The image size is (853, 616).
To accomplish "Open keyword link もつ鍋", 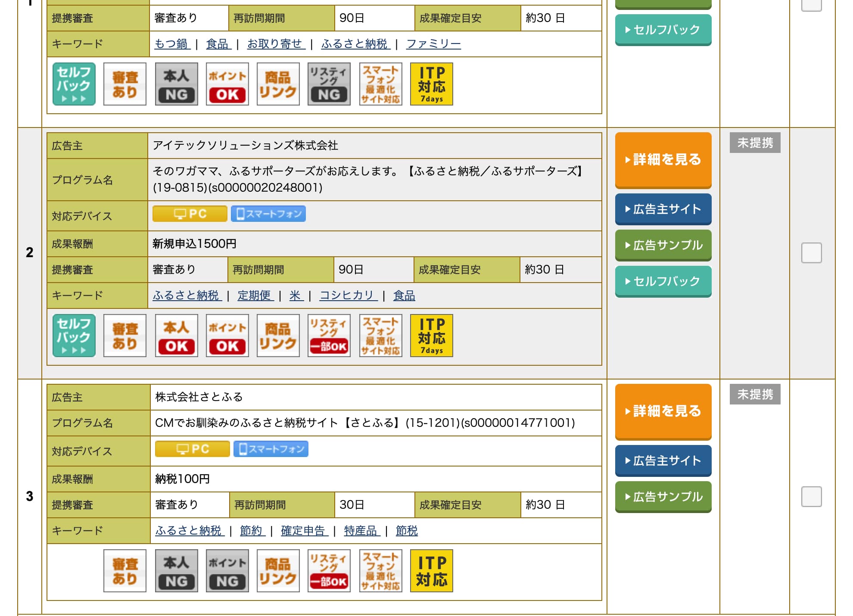I will (172, 44).
